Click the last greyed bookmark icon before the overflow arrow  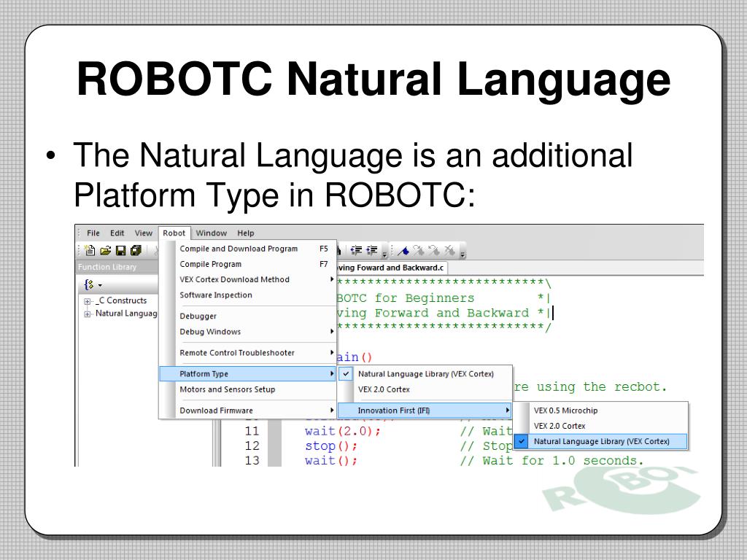pyautogui.click(x=449, y=251)
